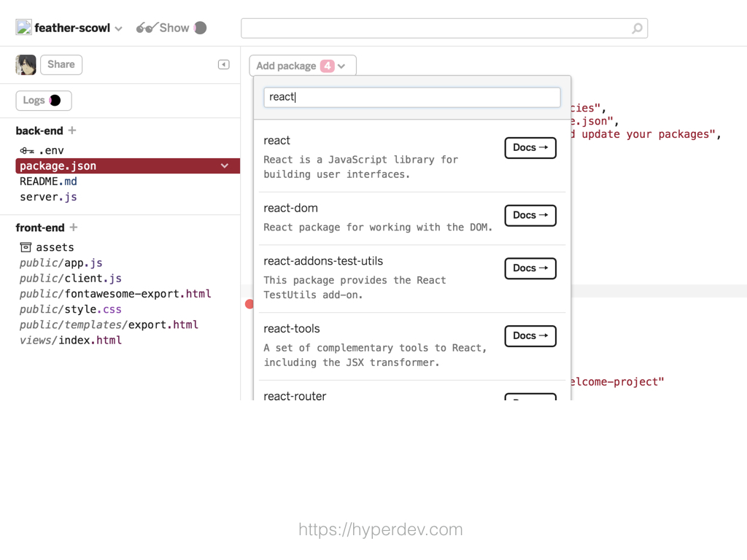Viewport: 747px width, 560px height.
Task: Open the feather-scowl project dropdown
Action: click(x=119, y=28)
